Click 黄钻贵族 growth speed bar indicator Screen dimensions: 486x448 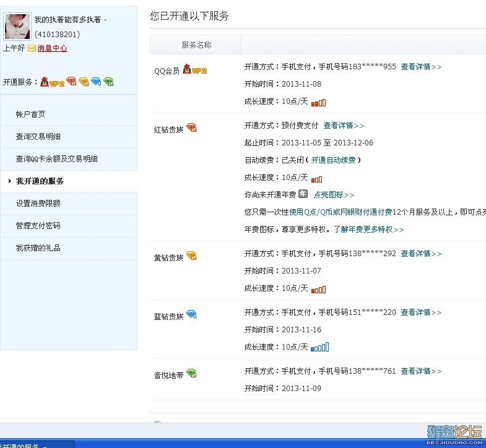pos(318,290)
